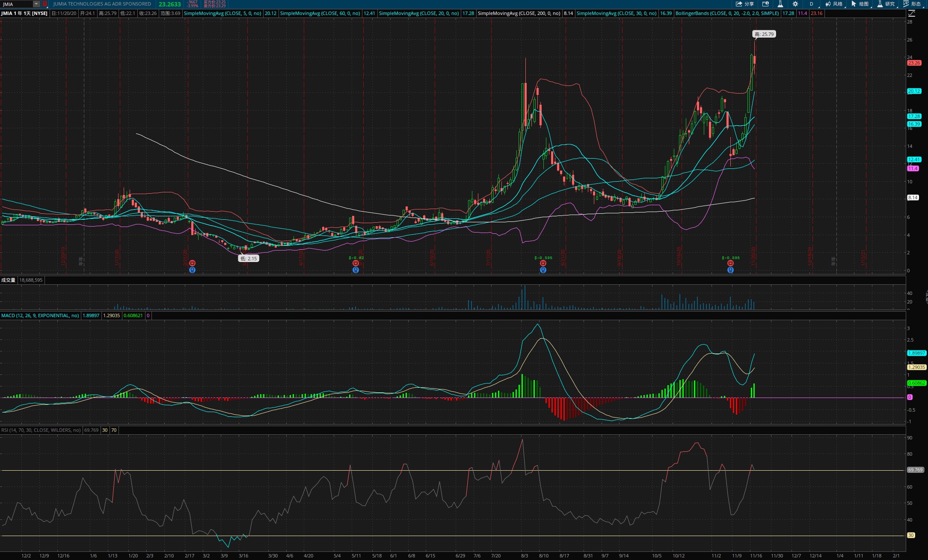
Task: Click red event icon near 2/17
Action: pos(193,263)
